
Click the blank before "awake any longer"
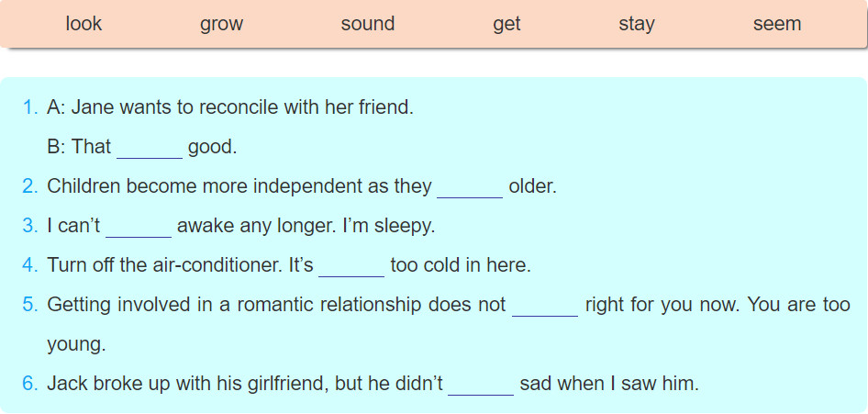pyautogui.click(x=139, y=227)
